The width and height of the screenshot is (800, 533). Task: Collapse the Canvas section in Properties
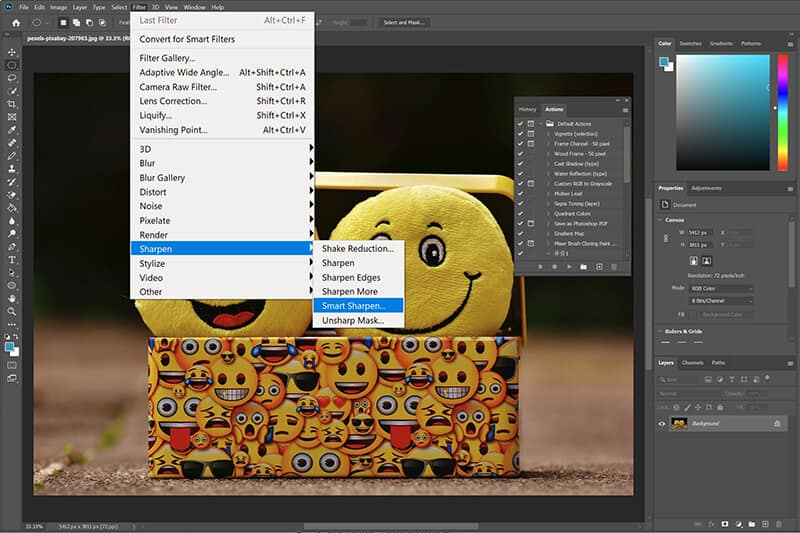(662, 219)
